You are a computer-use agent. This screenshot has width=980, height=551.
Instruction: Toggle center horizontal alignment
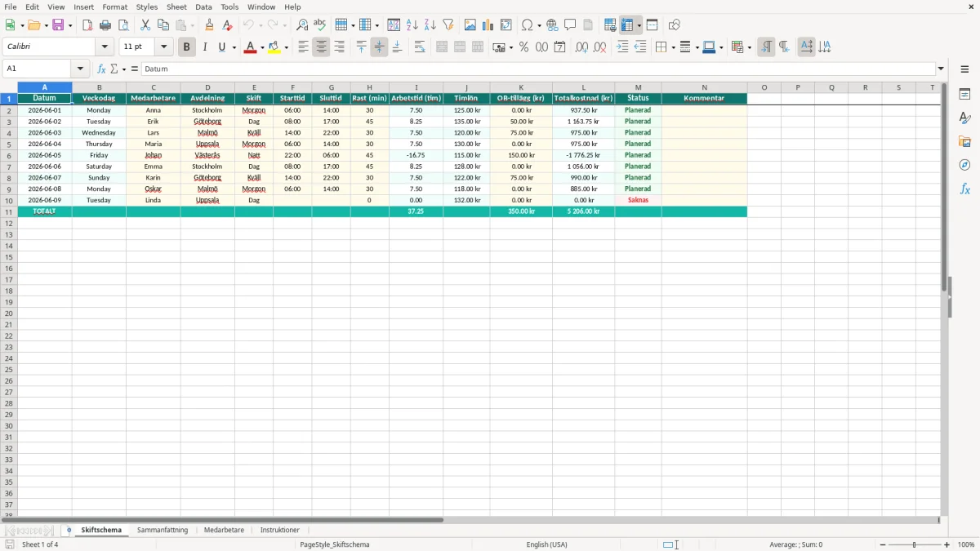click(321, 47)
